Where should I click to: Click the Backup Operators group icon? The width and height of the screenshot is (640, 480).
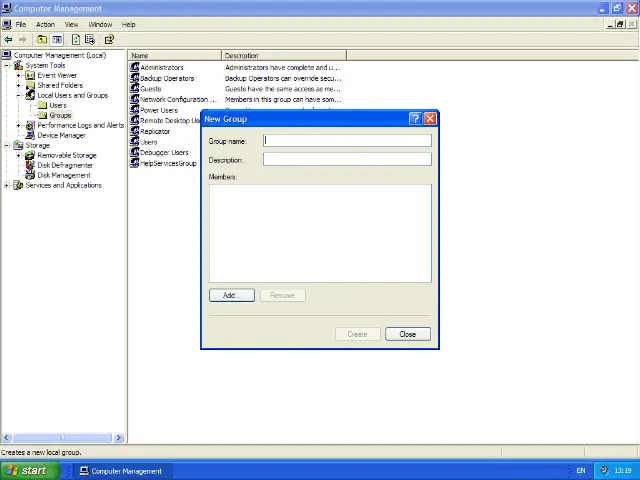pos(134,78)
